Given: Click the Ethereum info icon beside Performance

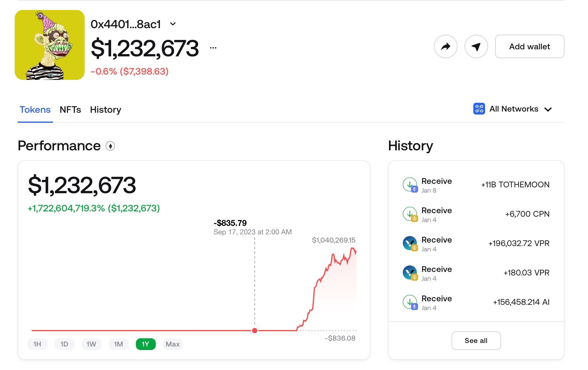Looking at the screenshot, I should 110,146.
